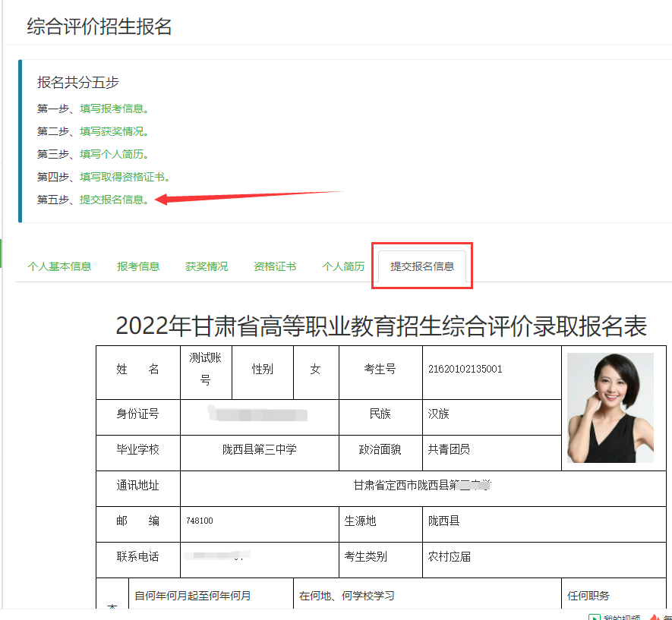Follow the 填写个人简历 step link
Viewport: 672px width, 620px height.
[112, 154]
